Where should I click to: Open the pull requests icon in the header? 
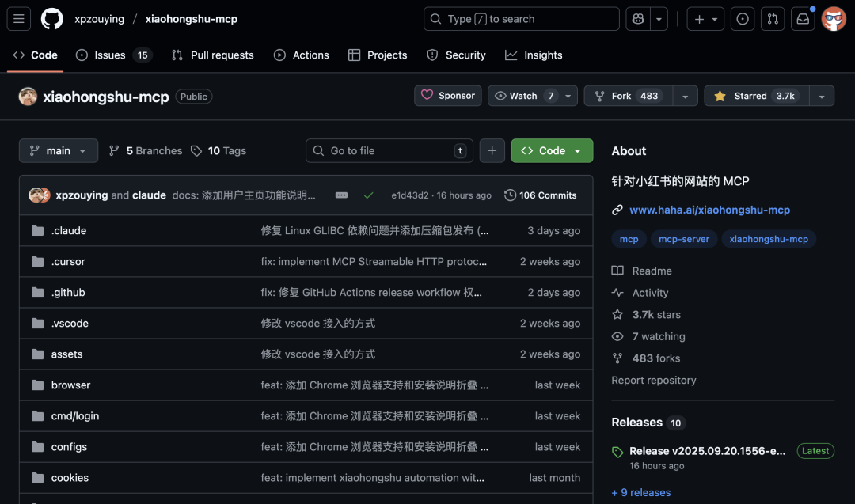[x=773, y=19]
